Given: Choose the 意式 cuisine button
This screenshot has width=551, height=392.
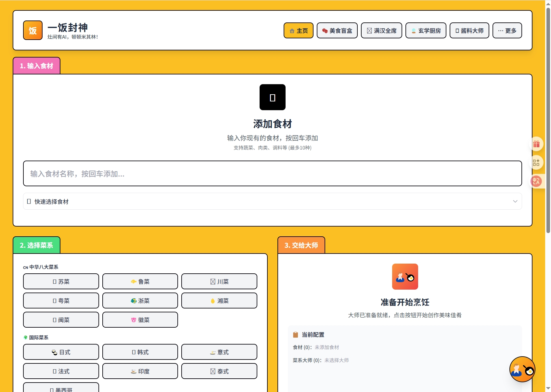Looking at the screenshot, I should pyautogui.click(x=219, y=352).
